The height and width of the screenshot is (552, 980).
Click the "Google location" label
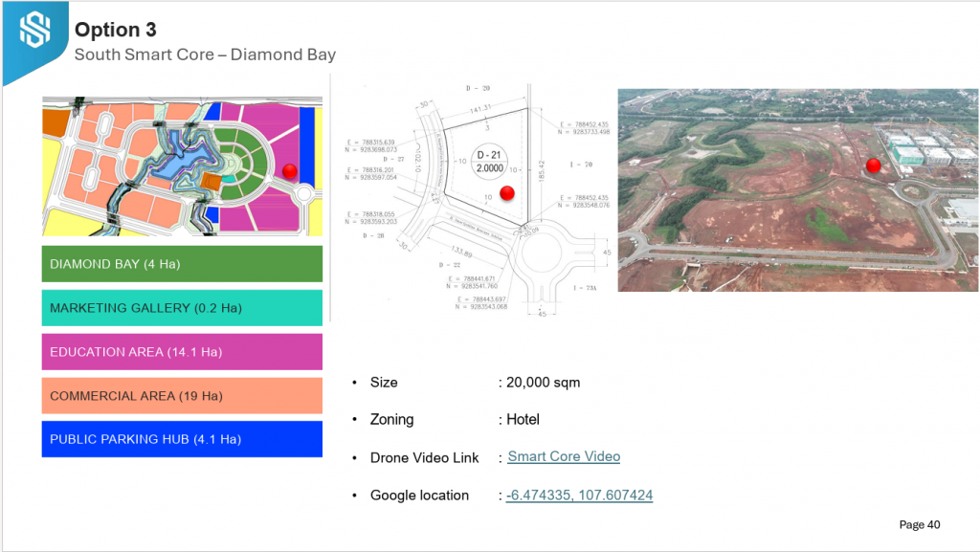(x=419, y=496)
